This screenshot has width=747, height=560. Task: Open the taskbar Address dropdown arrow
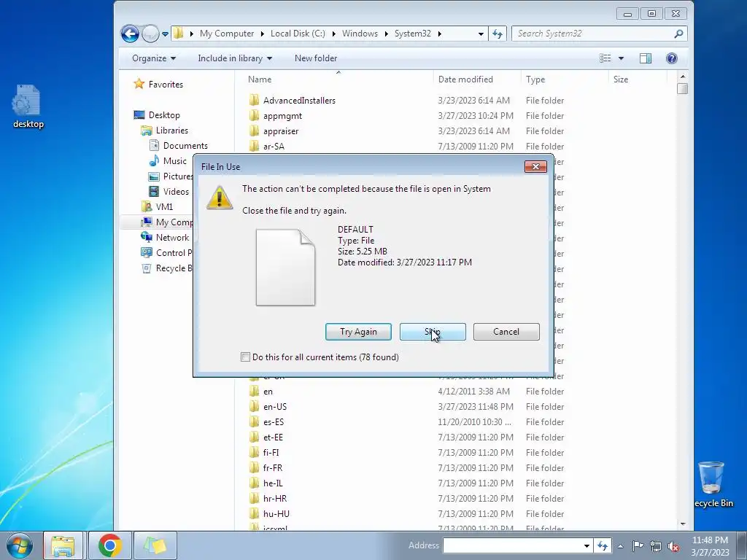click(587, 545)
